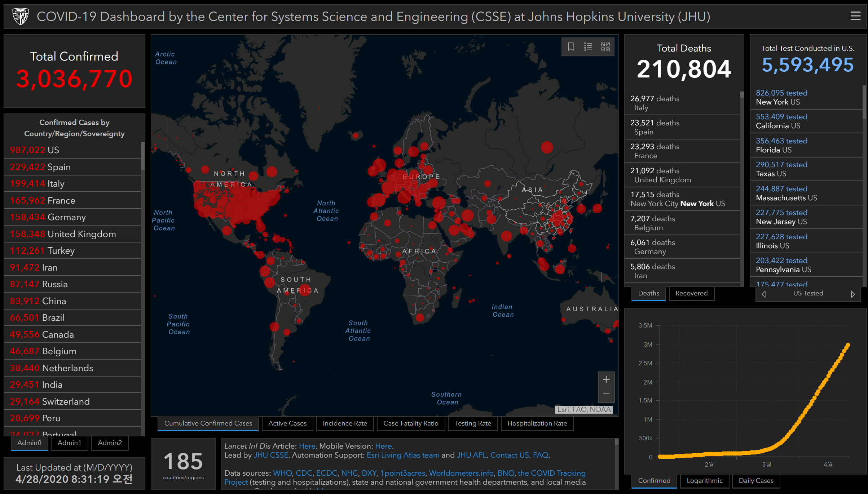The image size is (868, 494).
Task: Switch the chart to Logarithmic
Action: click(704, 481)
